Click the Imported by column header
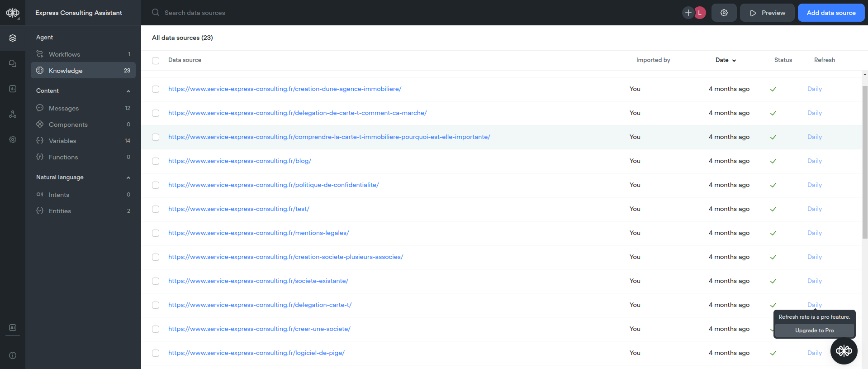 (x=653, y=60)
